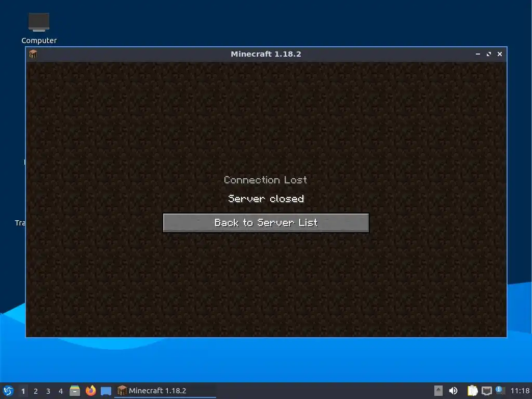
Task: Click the removable media eject tray icon
Action: coord(438,391)
